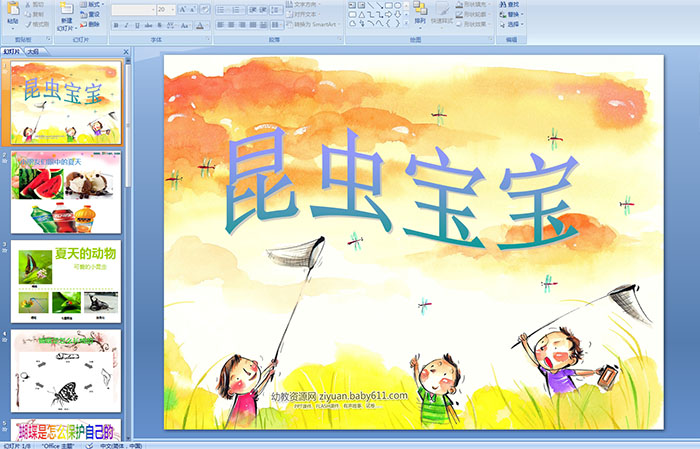Toggle Strikethrough (abc) formatting
Screen dimensions: 700x449
click(x=148, y=25)
